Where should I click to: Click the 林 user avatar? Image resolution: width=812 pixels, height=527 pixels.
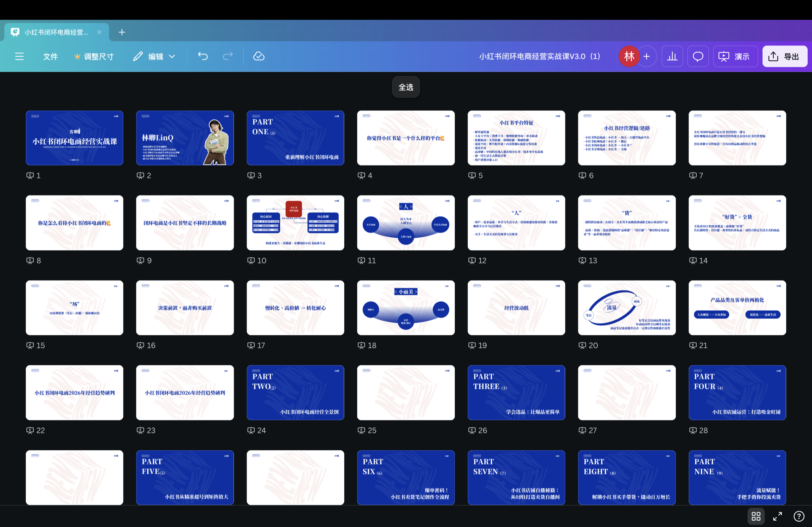629,56
